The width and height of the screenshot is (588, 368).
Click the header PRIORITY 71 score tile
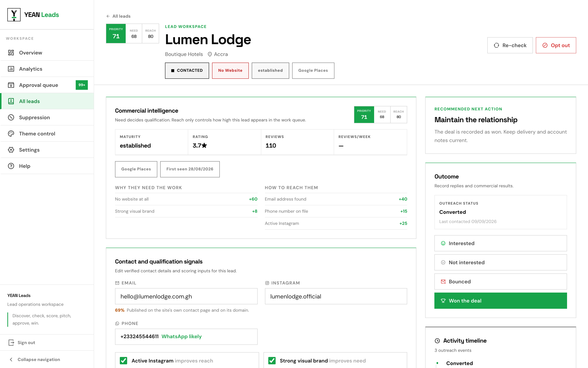tap(116, 34)
